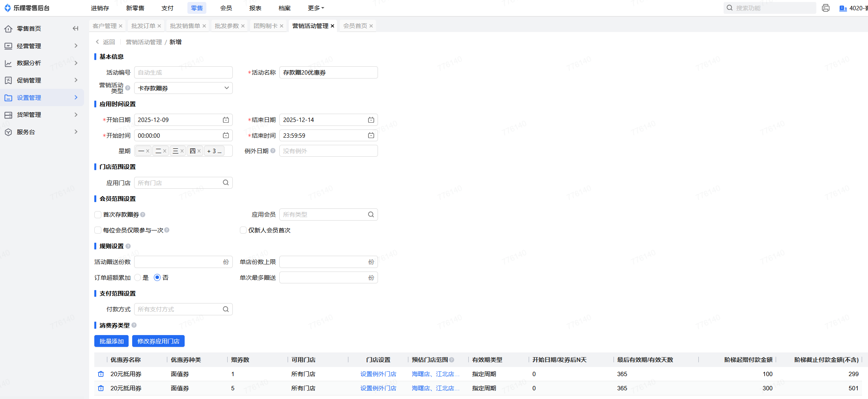The image size is (868, 399).
Task: Click 设置例外门店 in the 300 amount row
Action: [378, 388]
